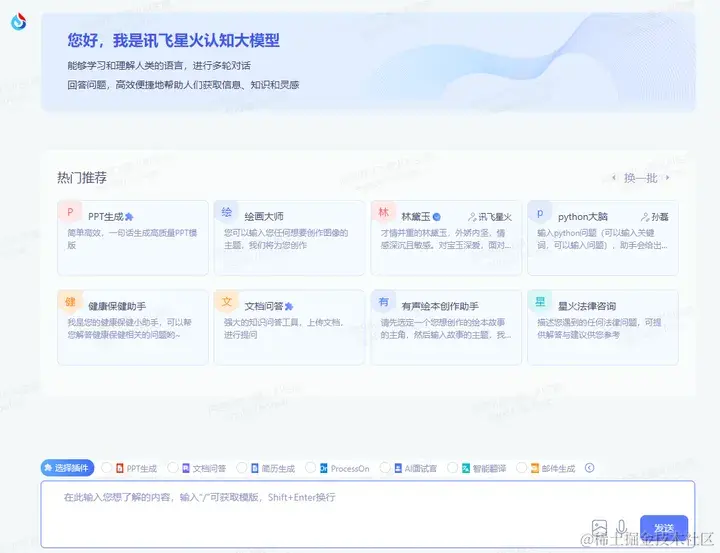720x553 pixels.
Task: Open the 绘画大师 card
Action: pos(289,238)
